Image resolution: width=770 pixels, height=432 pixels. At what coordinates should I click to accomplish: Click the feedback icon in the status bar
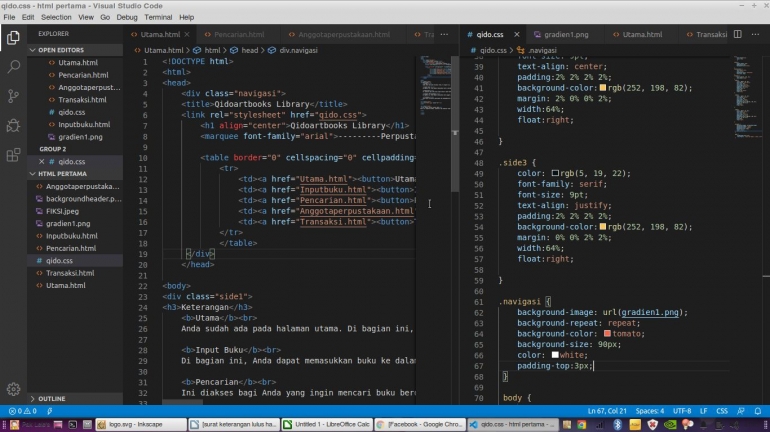coord(741,411)
